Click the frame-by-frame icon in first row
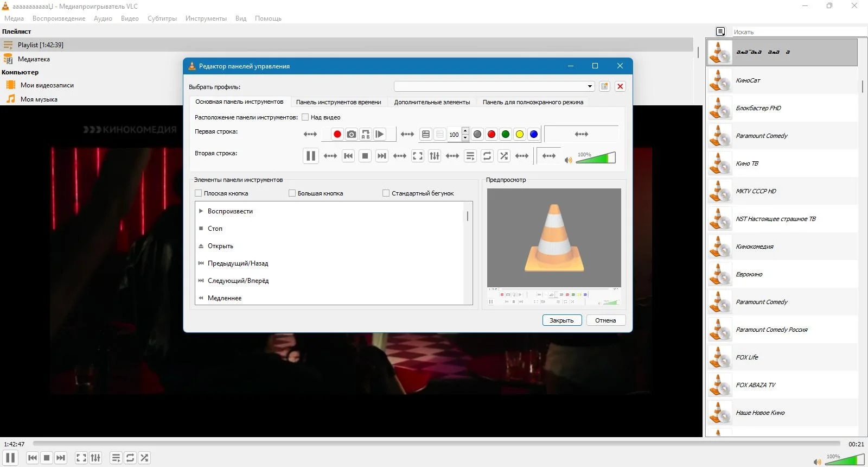 [x=380, y=134]
